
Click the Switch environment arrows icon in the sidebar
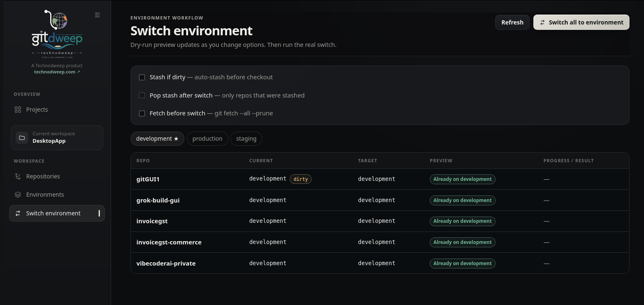(18, 213)
